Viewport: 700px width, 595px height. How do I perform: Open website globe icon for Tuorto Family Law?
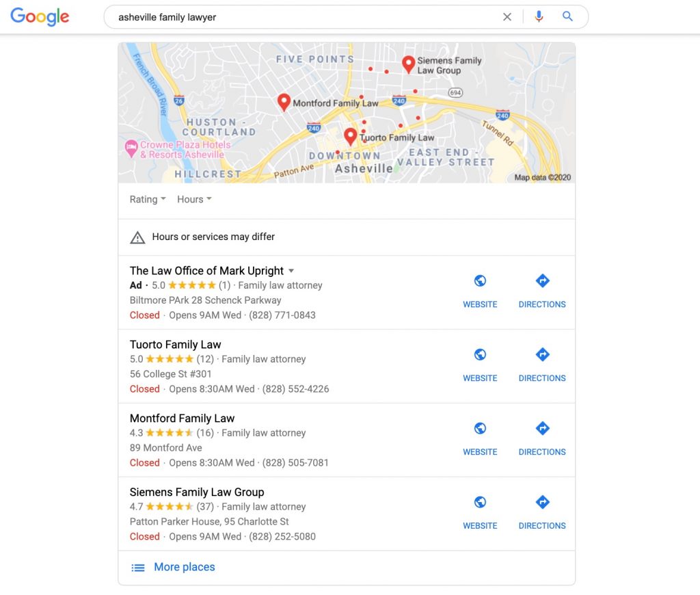pyautogui.click(x=480, y=354)
